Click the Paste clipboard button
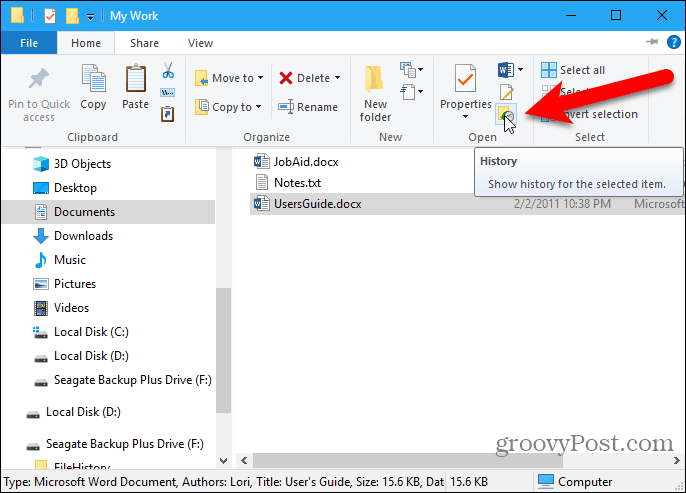The image size is (686, 493). [136, 87]
